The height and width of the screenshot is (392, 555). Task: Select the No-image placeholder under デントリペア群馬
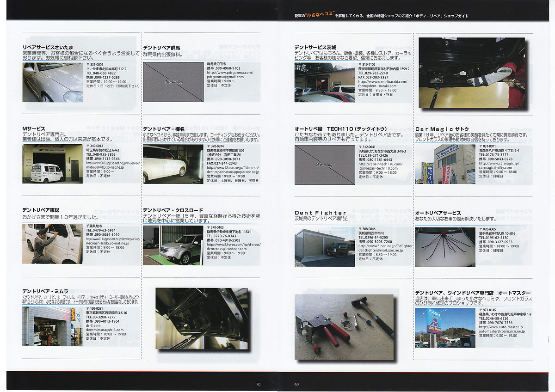tap(173, 82)
